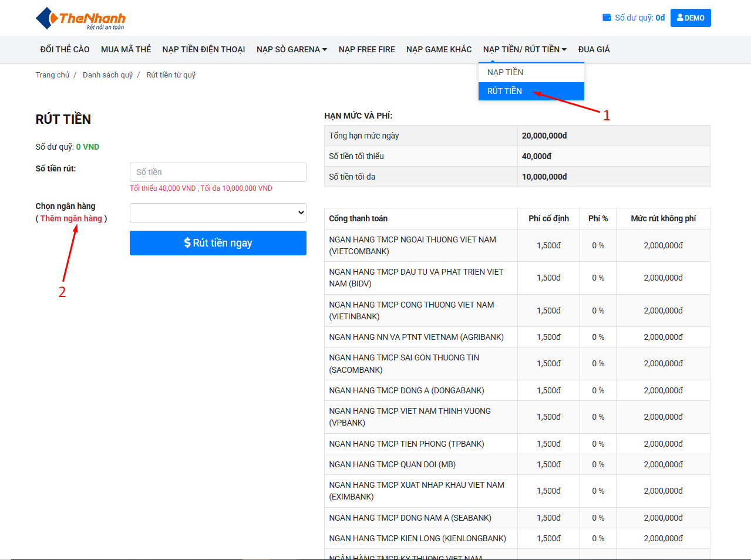Click the Rút tiền ngay button
Image resolution: width=751 pixels, height=560 pixels.
point(218,243)
